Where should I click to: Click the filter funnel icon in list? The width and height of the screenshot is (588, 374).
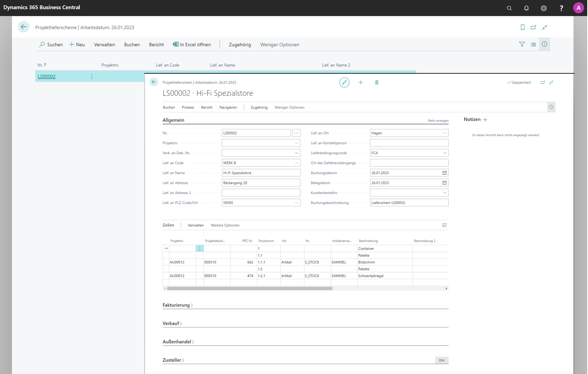(522, 45)
